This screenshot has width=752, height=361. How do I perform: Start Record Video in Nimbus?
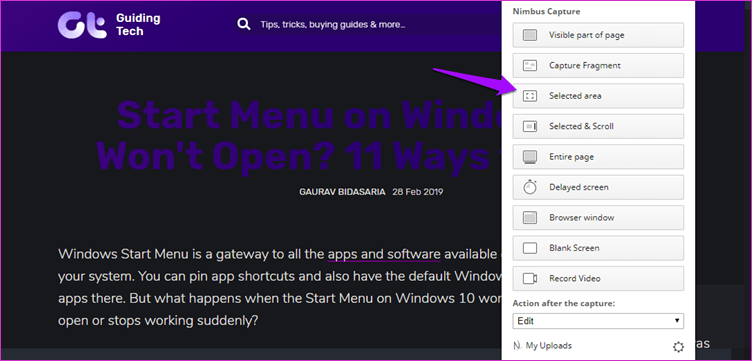(598, 279)
